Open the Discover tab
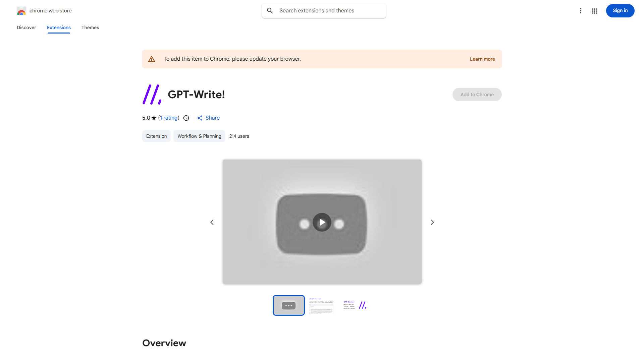Viewport: 644px width, 362px height. [26, 27]
